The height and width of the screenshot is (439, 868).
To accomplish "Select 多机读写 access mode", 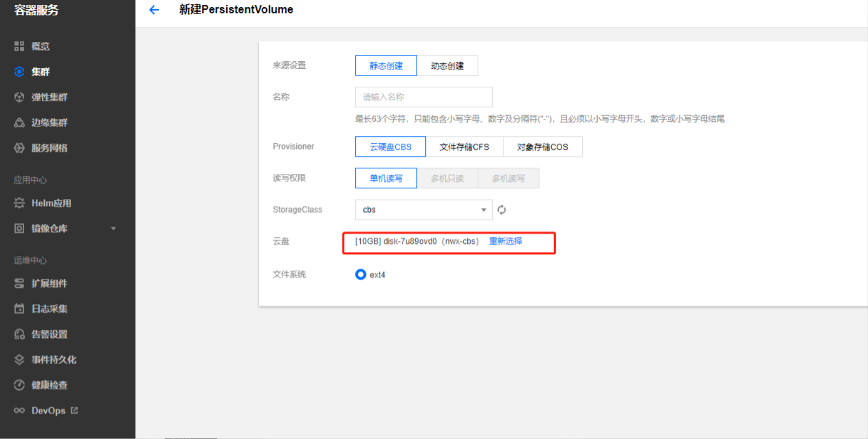I will (x=508, y=178).
